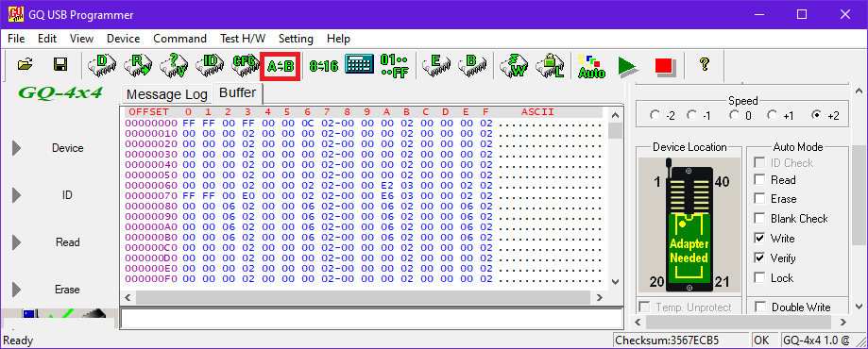Click the Select Device chip icon (D)
The image size is (868, 349).
(102, 65)
